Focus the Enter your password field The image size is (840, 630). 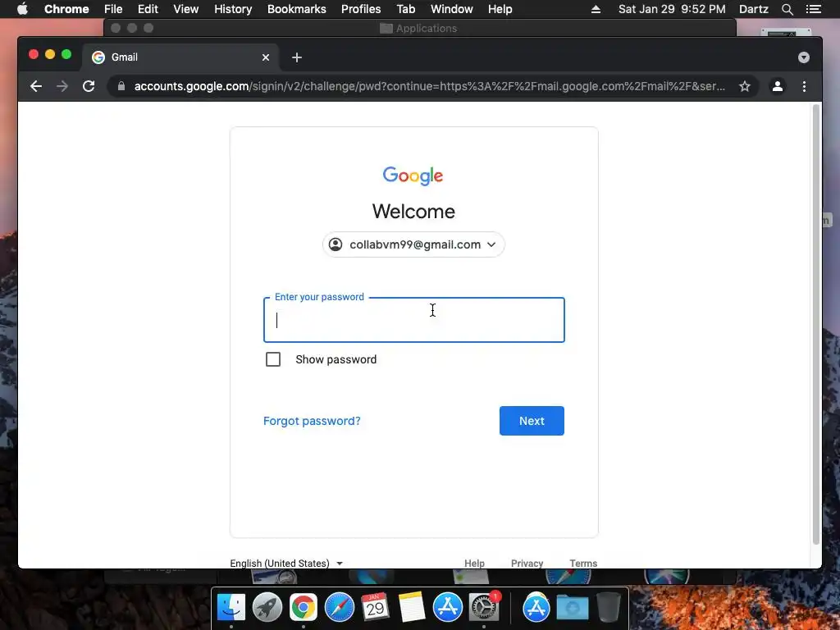point(413,320)
